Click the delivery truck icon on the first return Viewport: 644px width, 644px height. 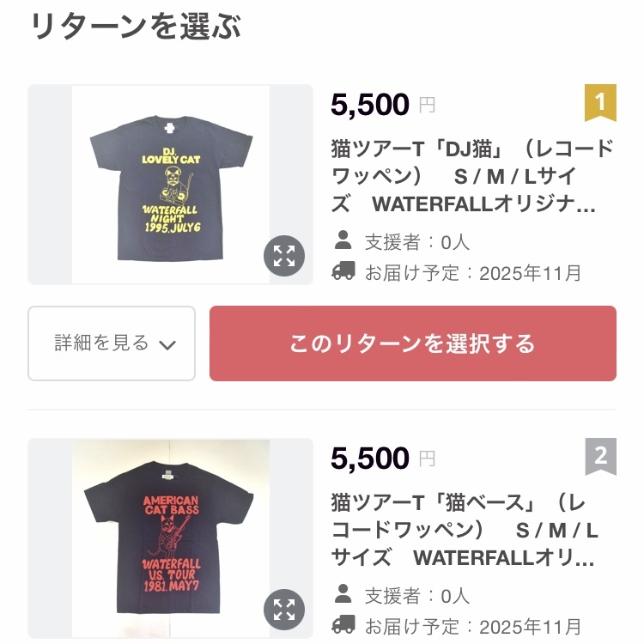click(x=343, y=272)
